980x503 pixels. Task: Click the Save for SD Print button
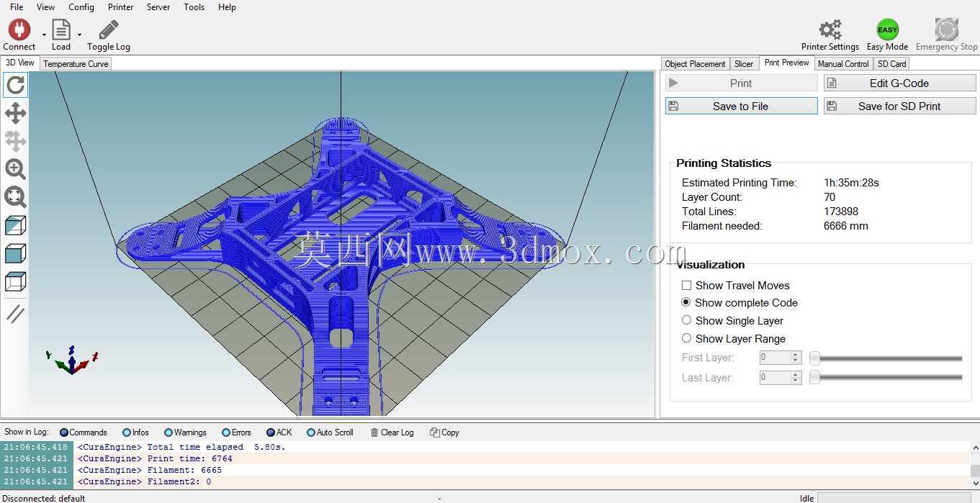tap(899, 106)
